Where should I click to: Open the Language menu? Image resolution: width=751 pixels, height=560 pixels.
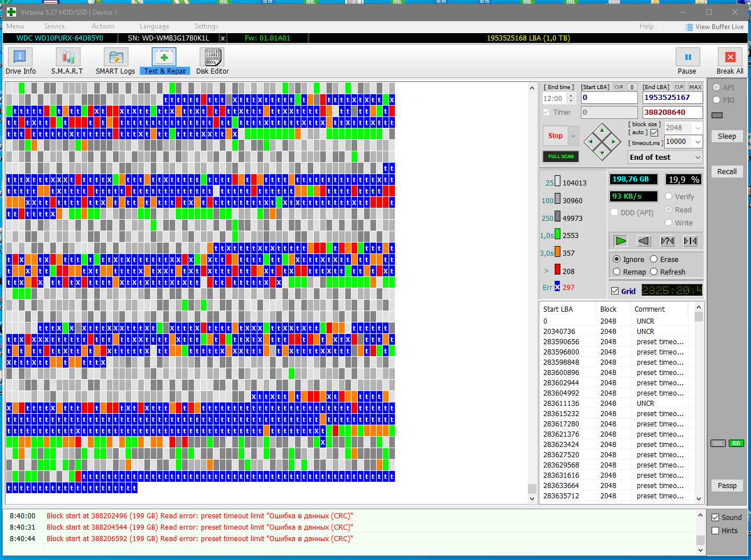[x=154, y=26]
